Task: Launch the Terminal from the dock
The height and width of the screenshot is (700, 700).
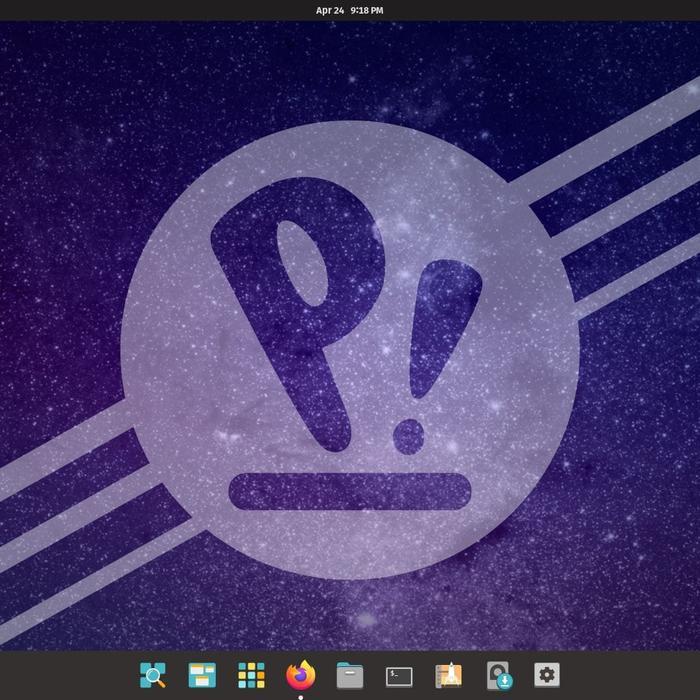Action: 399,677
